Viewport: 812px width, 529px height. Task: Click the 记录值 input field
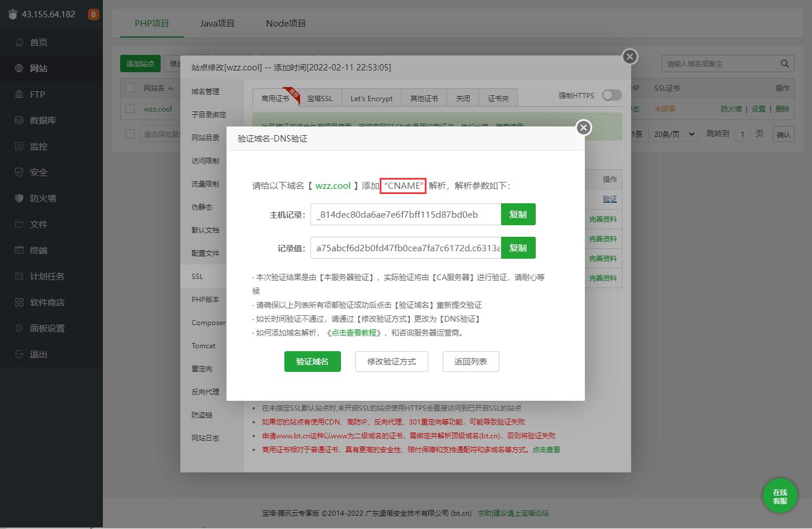(406, 248)
